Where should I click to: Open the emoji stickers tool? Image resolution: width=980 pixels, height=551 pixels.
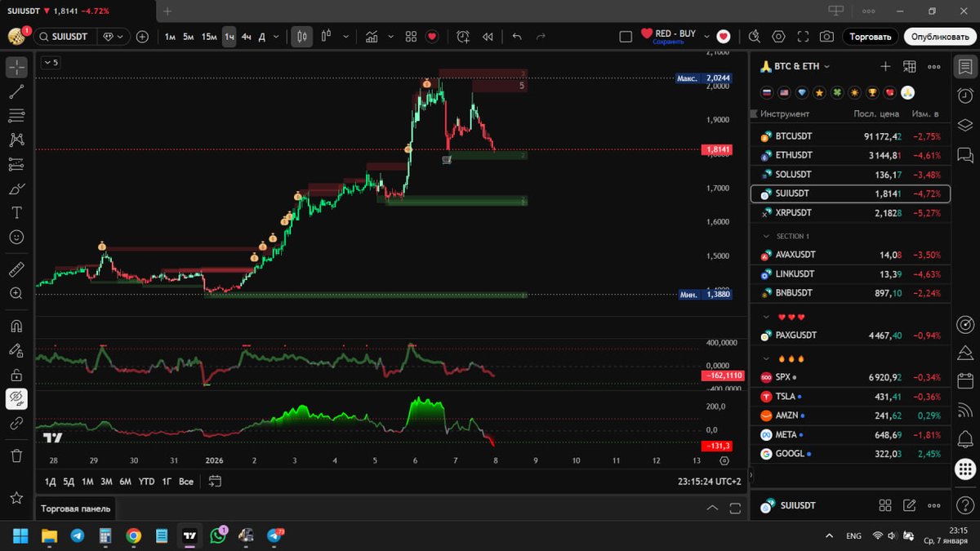pyautogui.click(x=17, y=237)
